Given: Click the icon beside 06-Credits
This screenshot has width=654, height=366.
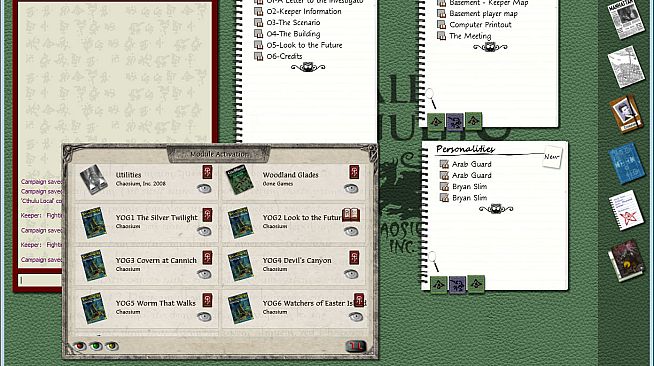Looking at the screenshot, I should click(x=259, y=56).
